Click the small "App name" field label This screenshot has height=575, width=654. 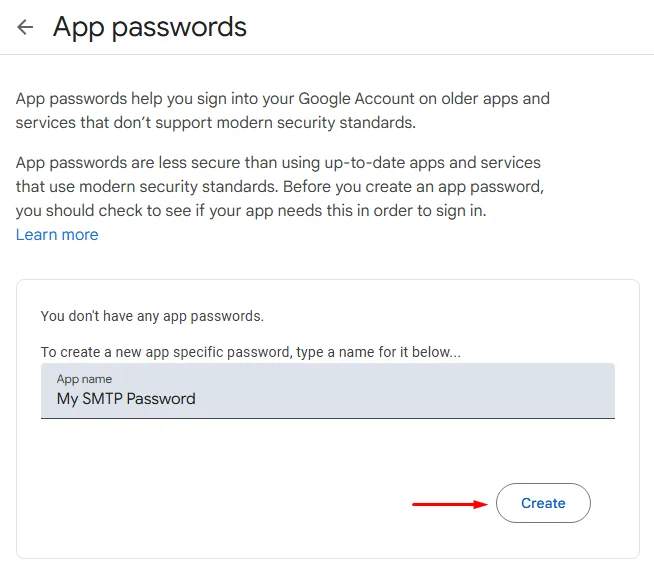84,379
